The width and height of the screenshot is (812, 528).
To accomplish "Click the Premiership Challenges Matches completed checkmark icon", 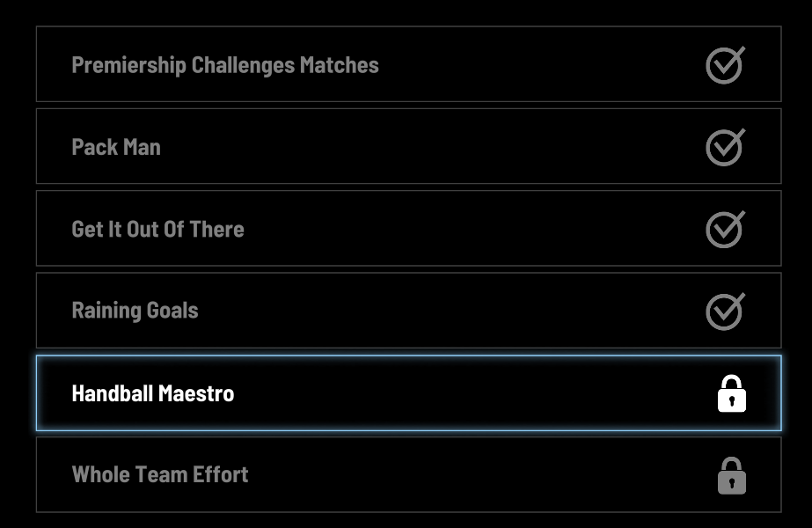I will (725, 65).
